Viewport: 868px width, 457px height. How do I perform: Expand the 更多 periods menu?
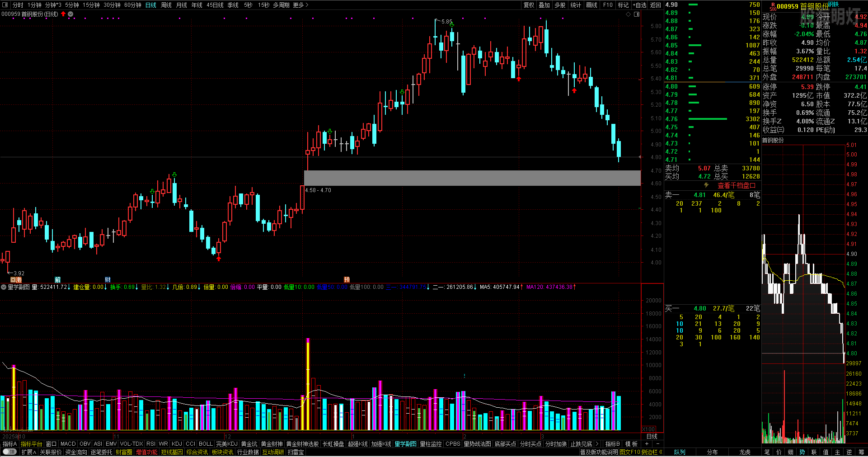[x=300, y=5]
